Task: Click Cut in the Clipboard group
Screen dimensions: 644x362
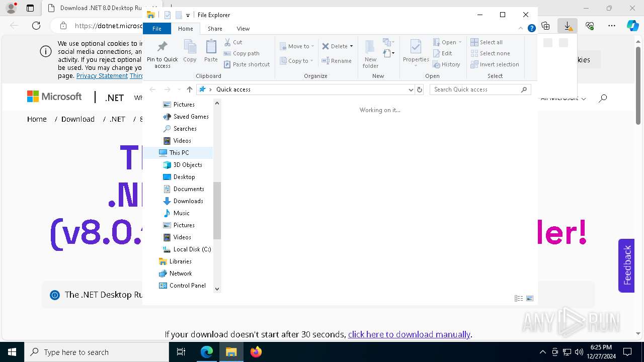Action: coord(233,42)
